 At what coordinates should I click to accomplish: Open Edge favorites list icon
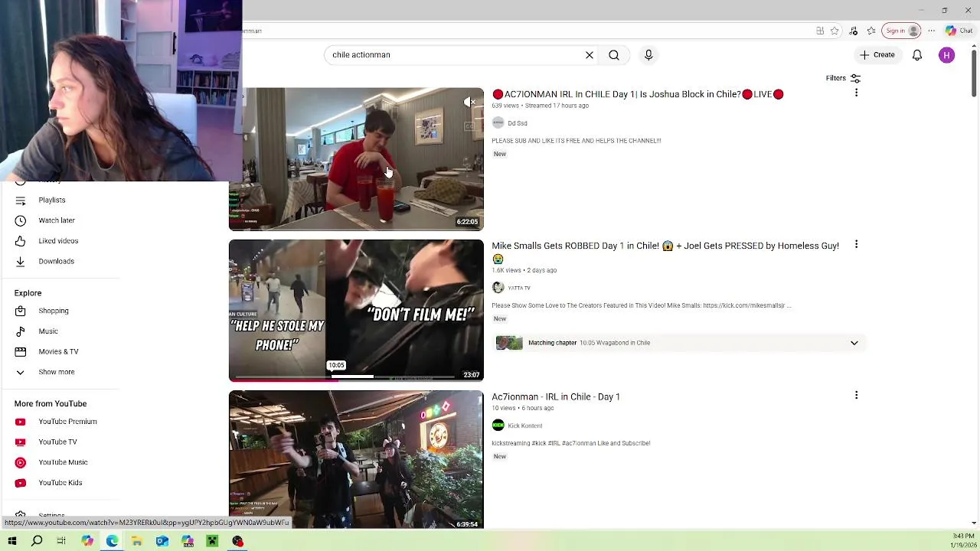pos(871,31)
